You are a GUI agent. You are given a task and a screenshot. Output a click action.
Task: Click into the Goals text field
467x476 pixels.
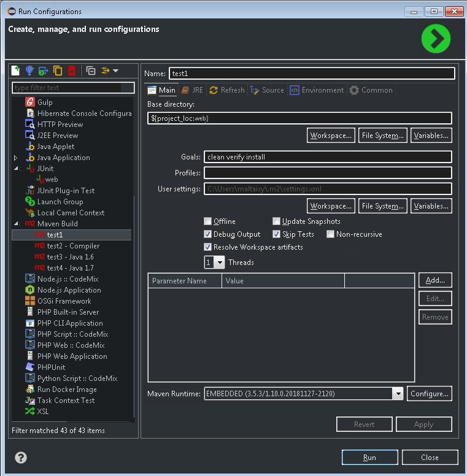[x=328, y=157]
